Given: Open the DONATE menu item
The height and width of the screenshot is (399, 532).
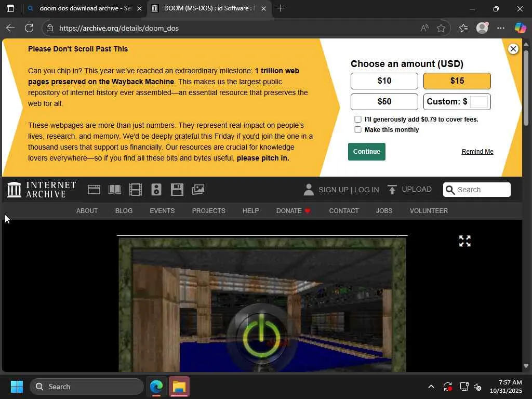Looking at the screenshot, I should pos(294,211).
